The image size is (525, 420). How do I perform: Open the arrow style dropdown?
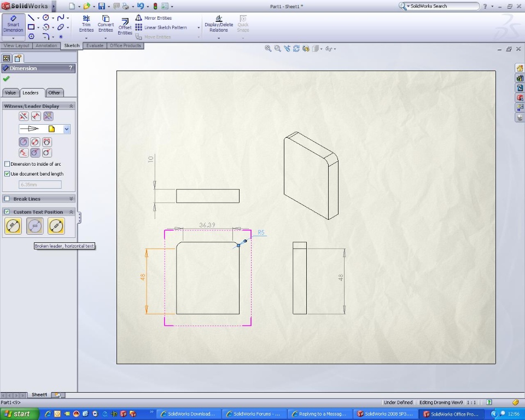pyautogui.click(x=67, y=129)
